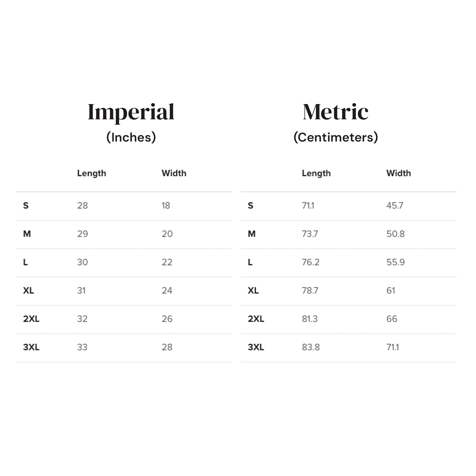The height and width of the screenshot is (476, 476).
Task: Click the Metric width value 66 for 2XL
Action: 392,319
